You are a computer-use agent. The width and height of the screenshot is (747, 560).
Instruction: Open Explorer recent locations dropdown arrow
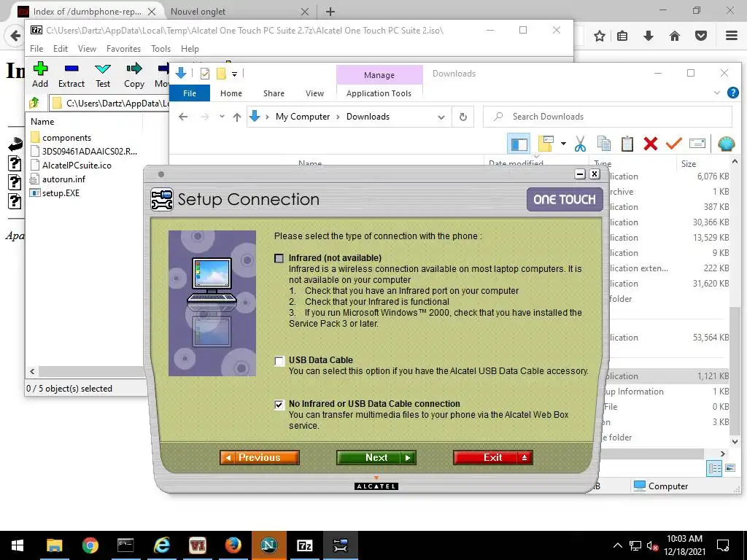coord(222,116)
